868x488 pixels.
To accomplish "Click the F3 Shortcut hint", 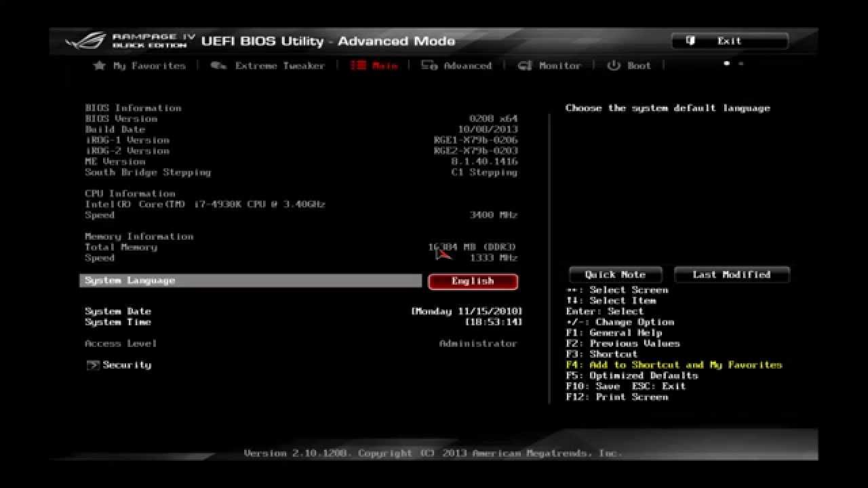I will (x=601, y=354).
